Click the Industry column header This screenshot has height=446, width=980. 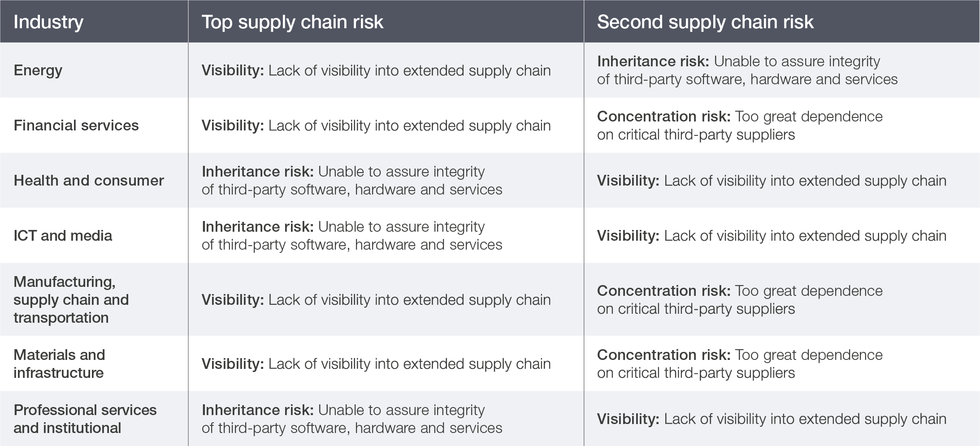48,22
